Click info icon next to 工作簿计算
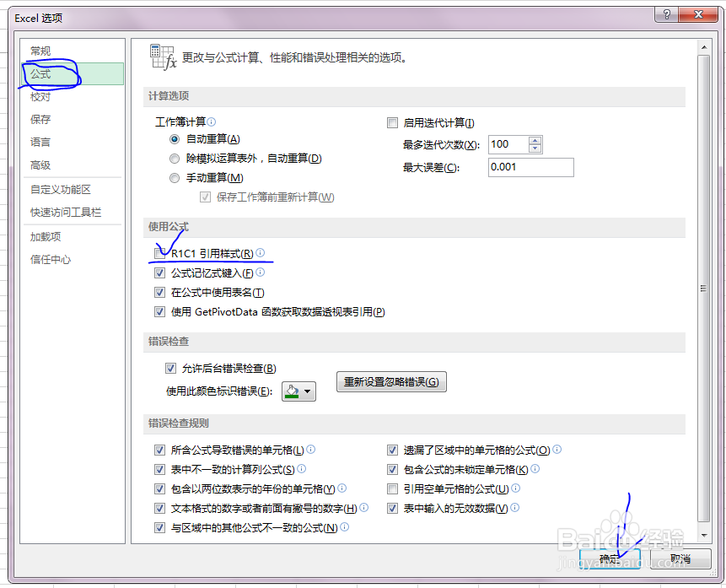Screen dimensions: 726x588 pos(211,121)
